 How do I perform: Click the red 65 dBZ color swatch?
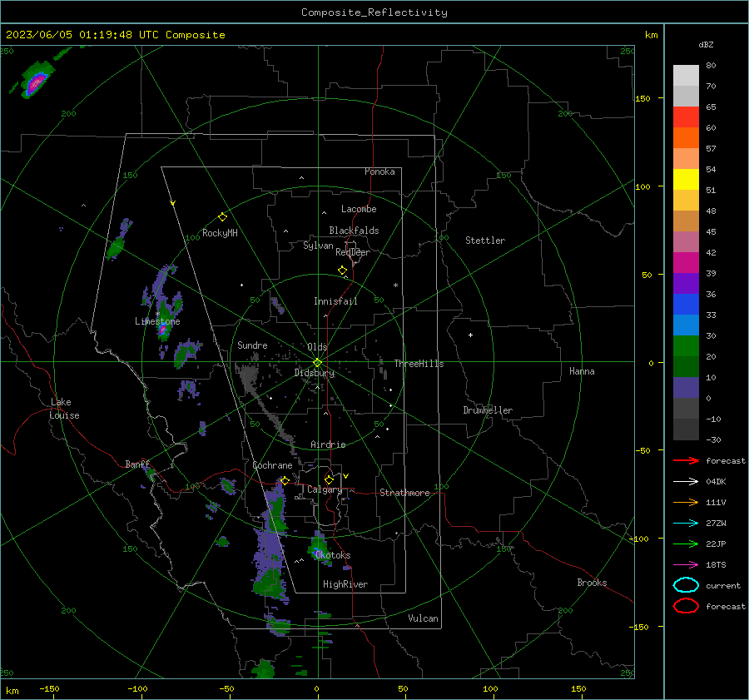click(x=686, y=117)
